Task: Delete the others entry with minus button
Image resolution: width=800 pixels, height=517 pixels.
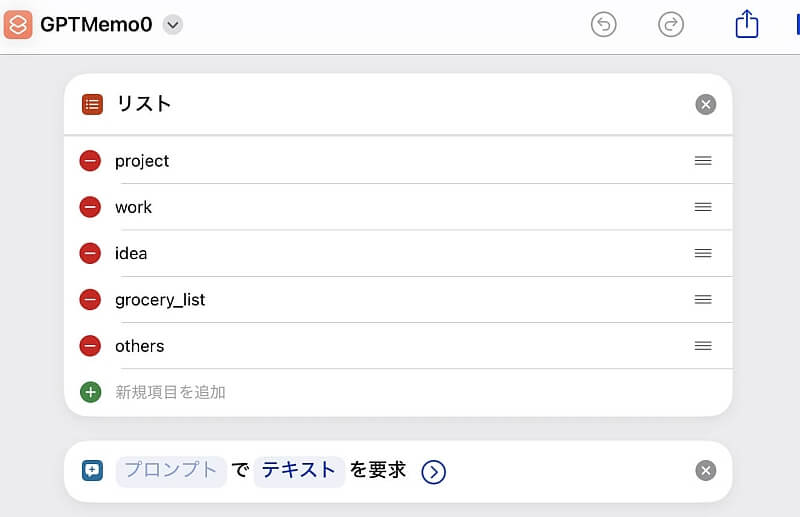Action: click(x=90, y=346)
